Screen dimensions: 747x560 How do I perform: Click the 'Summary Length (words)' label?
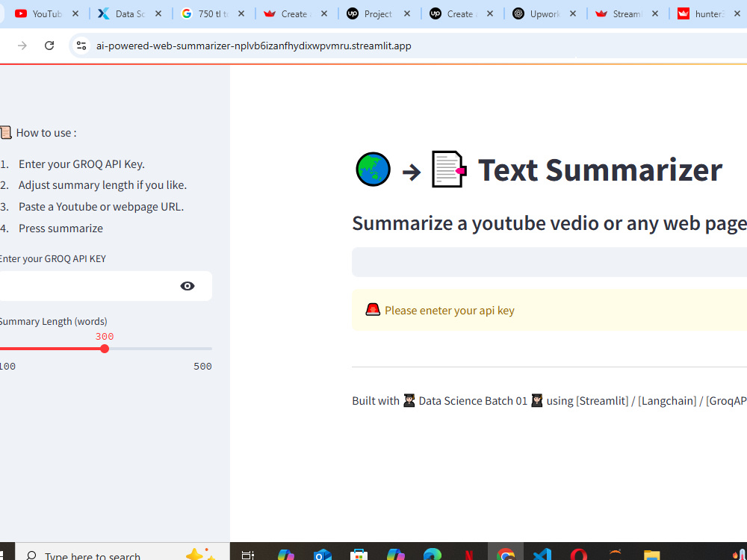point(53,321)
